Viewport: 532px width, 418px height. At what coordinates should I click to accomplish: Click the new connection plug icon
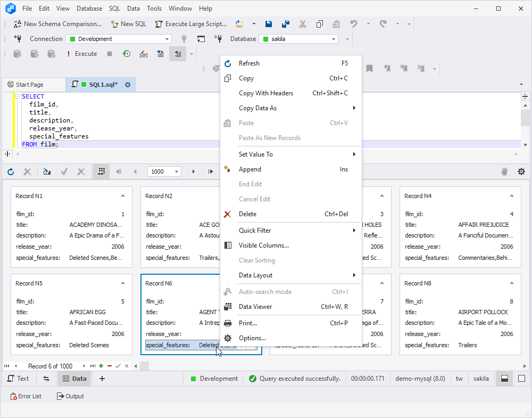[18, 39]
